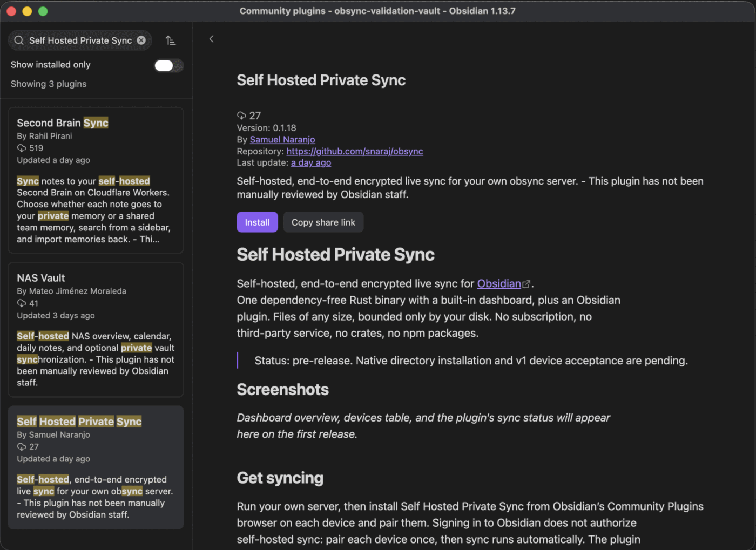The width and height of the screenshot is (756, 550).
Task: Click the 'Get syncing' heading
Action: [280, 478]
